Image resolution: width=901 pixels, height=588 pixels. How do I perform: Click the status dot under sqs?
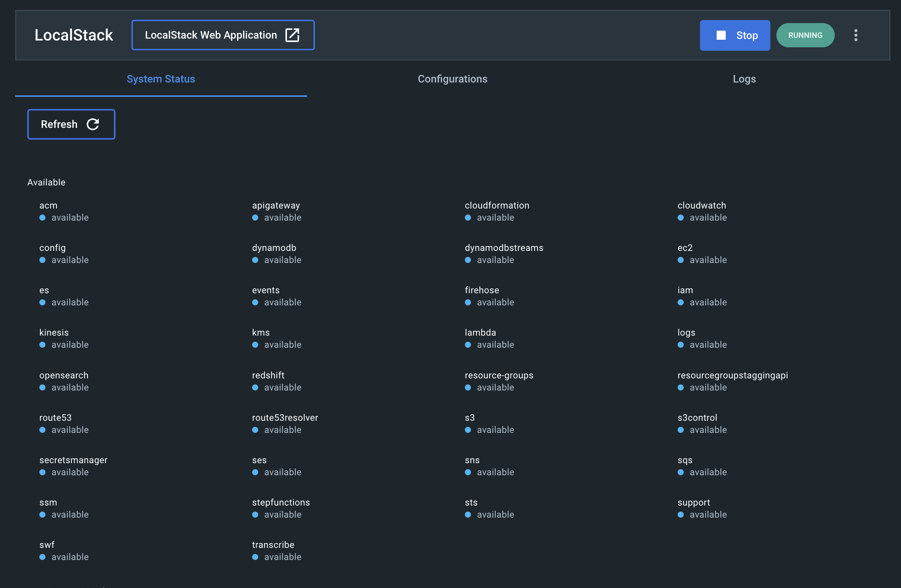[681, 472]
